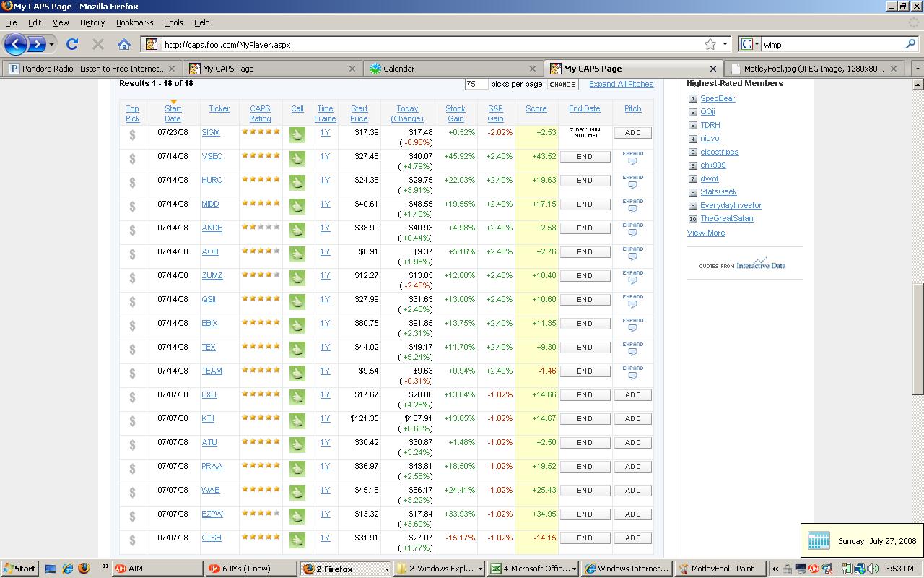Click thumbs-up call icon for VSEC
The image size is (924, 578).
[x=297, y=159]
